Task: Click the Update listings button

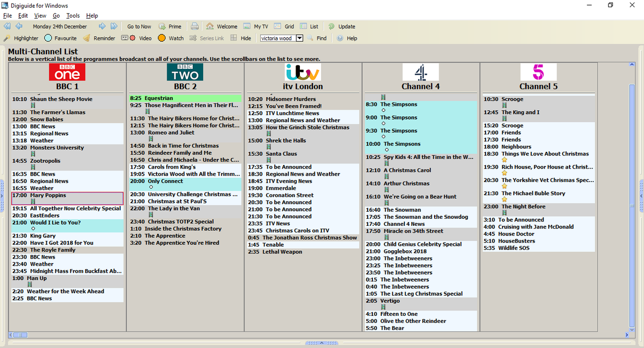Action: click(342, 26)
